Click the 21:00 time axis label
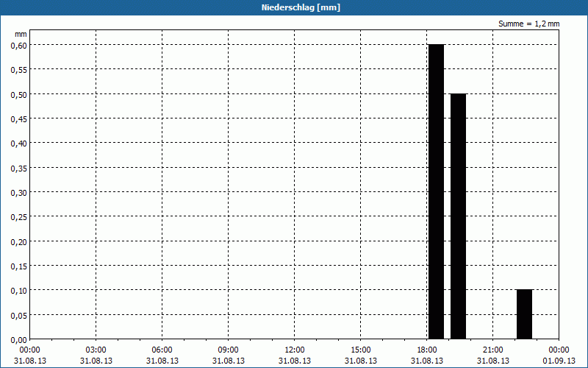This screenshot has height=368, width=588. point(492,350)
